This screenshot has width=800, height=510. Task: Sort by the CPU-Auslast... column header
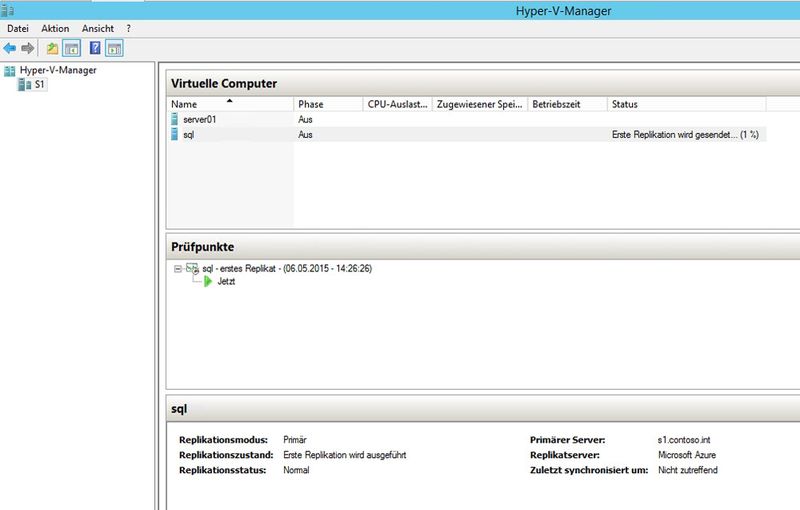[x=397, y=104]
